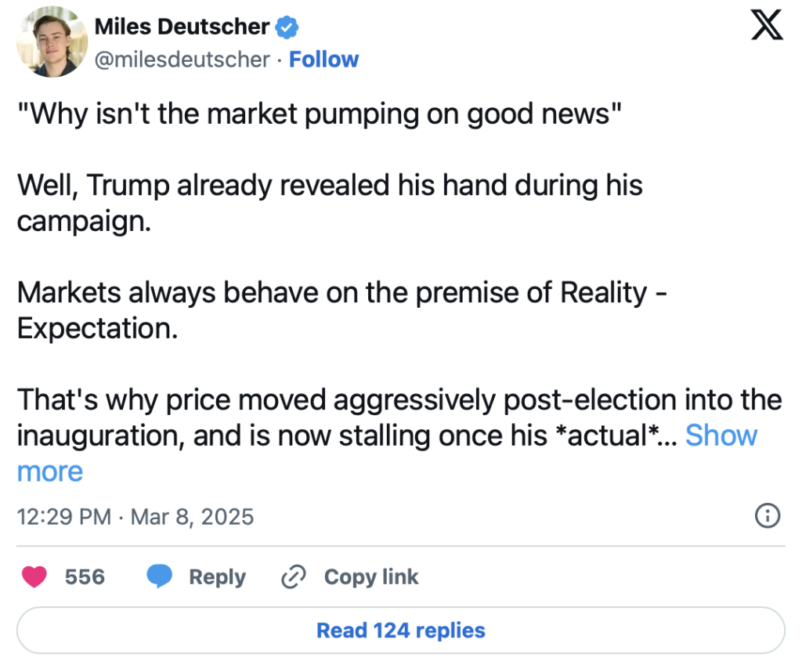Click the quoted "Why isn't the market pumping" line

[319, 114]
